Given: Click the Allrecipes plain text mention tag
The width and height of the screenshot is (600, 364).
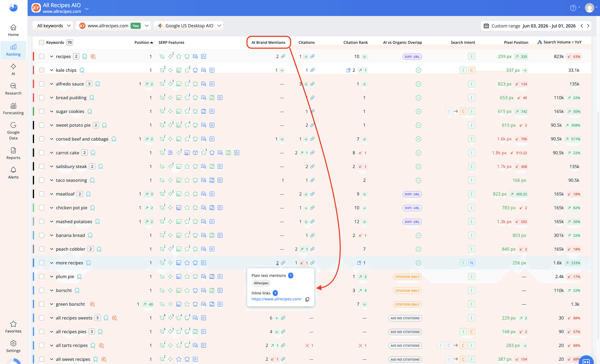Looking at the screenshot, I should [x=261, y=283].
